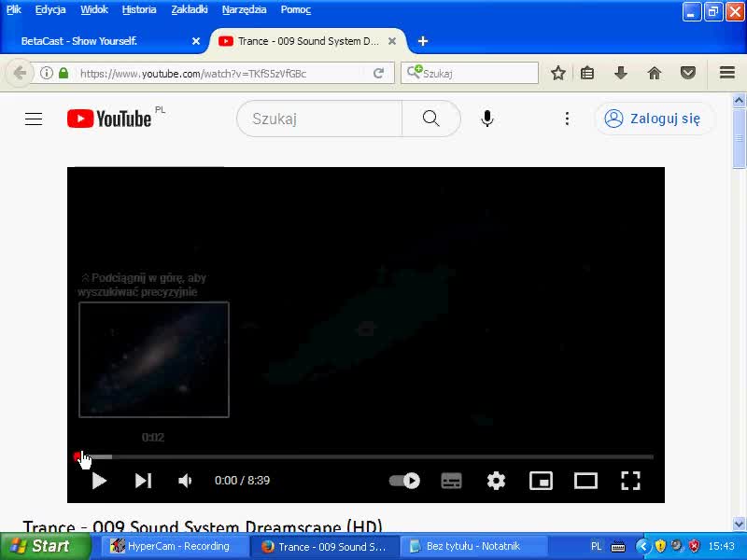Enable the miniplayer
747x560 pixels.
point(542,481)
